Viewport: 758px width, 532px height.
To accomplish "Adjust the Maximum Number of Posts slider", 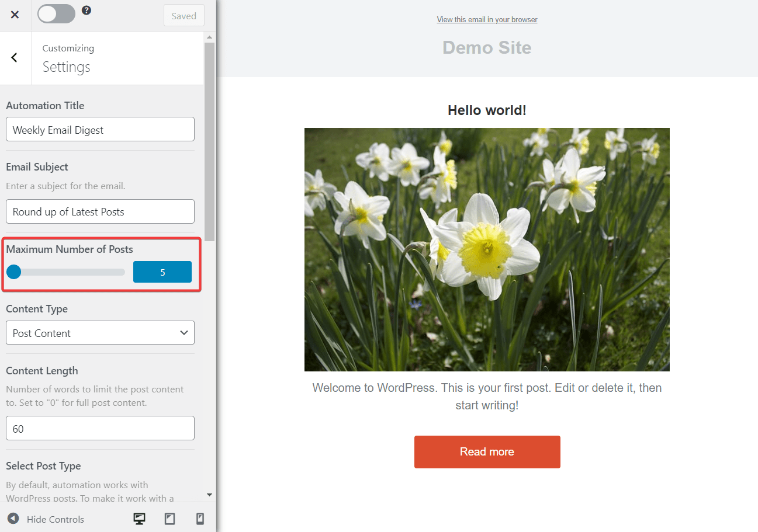I will pyautogui.click(x=64, y=272).
